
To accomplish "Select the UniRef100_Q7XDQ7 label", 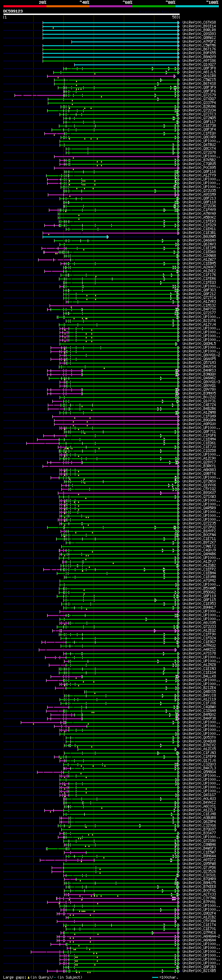I will [199, 99].
